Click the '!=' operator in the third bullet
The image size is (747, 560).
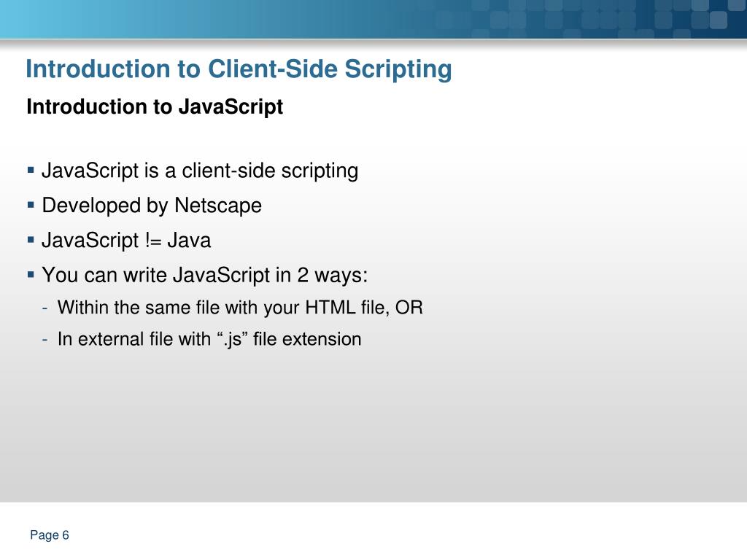(x=153, y=240)
